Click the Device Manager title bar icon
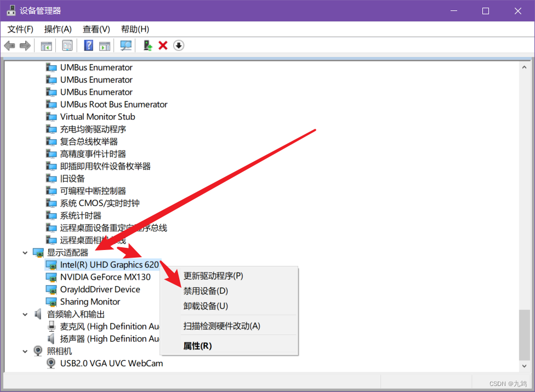 [11, 10]
